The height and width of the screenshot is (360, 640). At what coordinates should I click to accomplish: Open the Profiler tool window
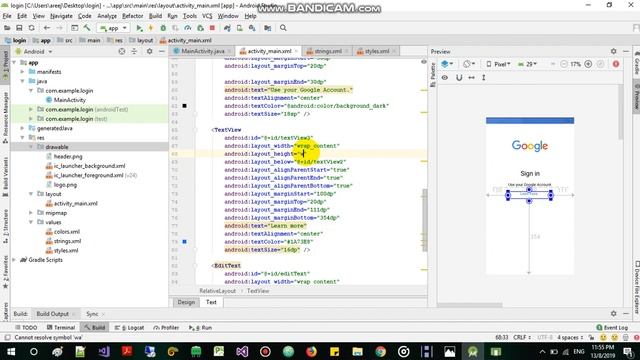pos(166,327)
